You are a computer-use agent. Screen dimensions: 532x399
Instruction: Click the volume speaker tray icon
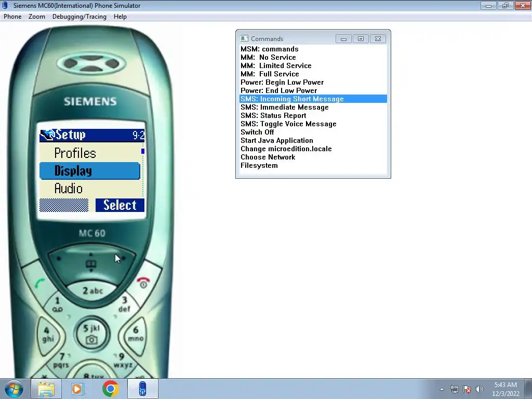[x=479, y=390]
